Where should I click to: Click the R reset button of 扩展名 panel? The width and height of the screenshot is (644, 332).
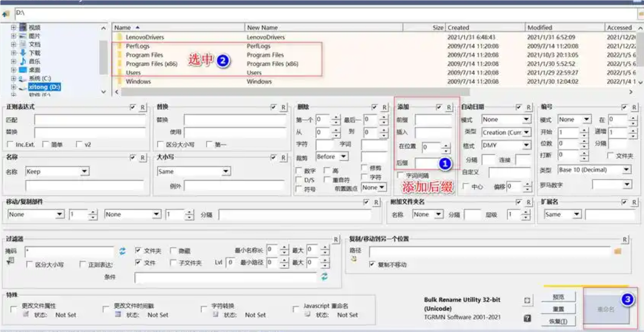coord(635,202)
